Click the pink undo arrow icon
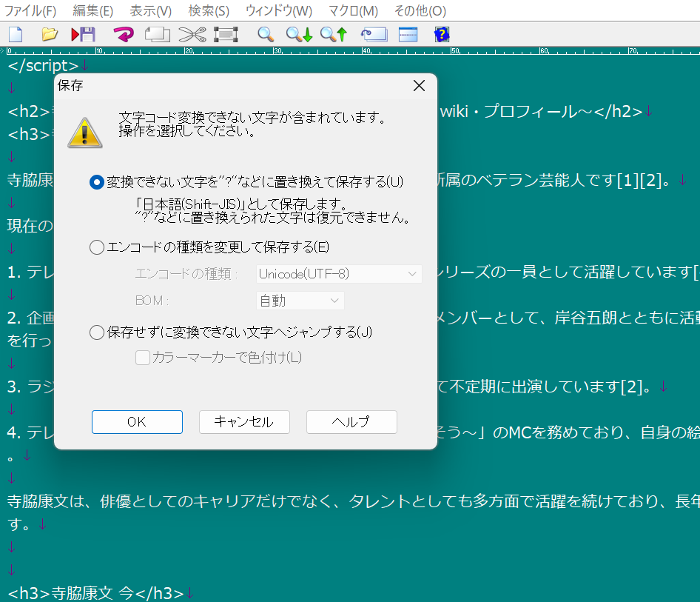 click(x=124, y=34)
